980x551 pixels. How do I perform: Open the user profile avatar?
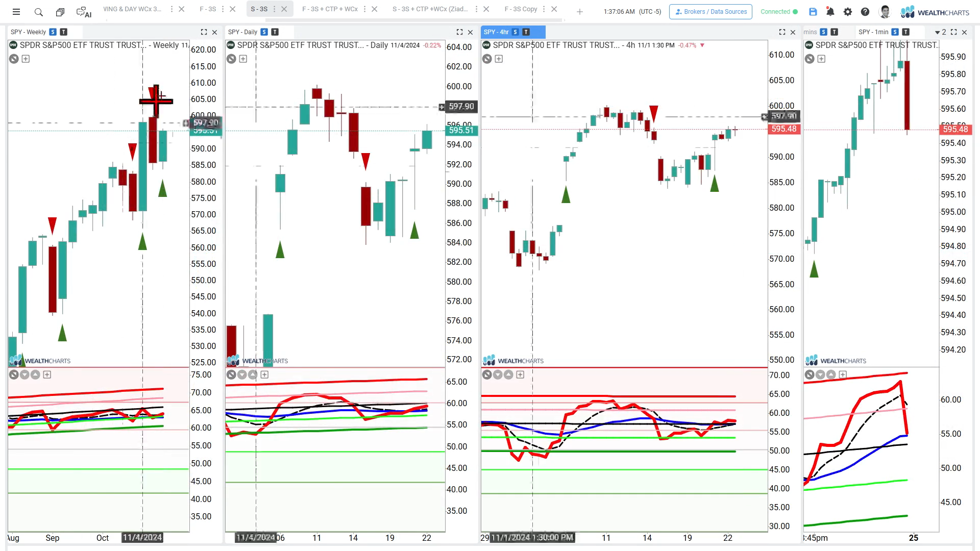coord(885,12)
